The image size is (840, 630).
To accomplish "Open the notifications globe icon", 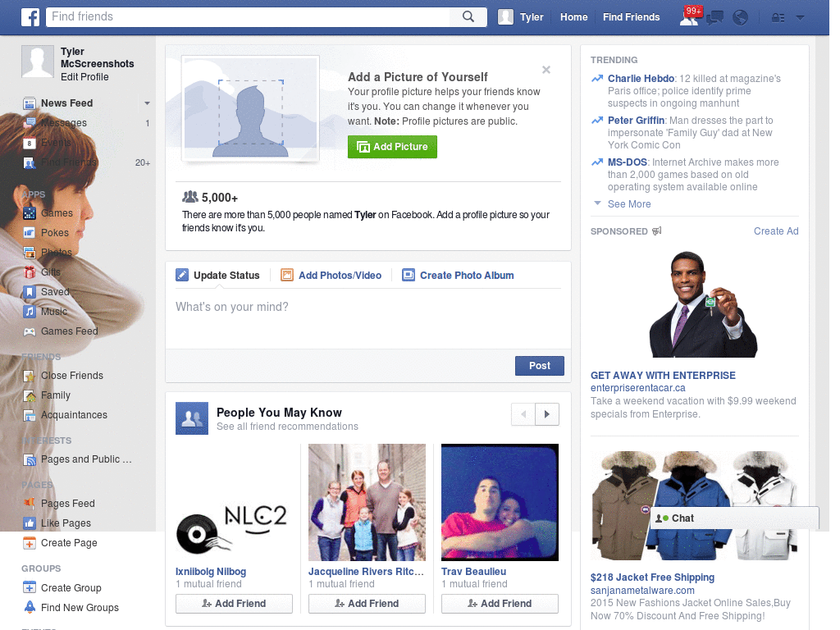I will [x=741, y=18].
